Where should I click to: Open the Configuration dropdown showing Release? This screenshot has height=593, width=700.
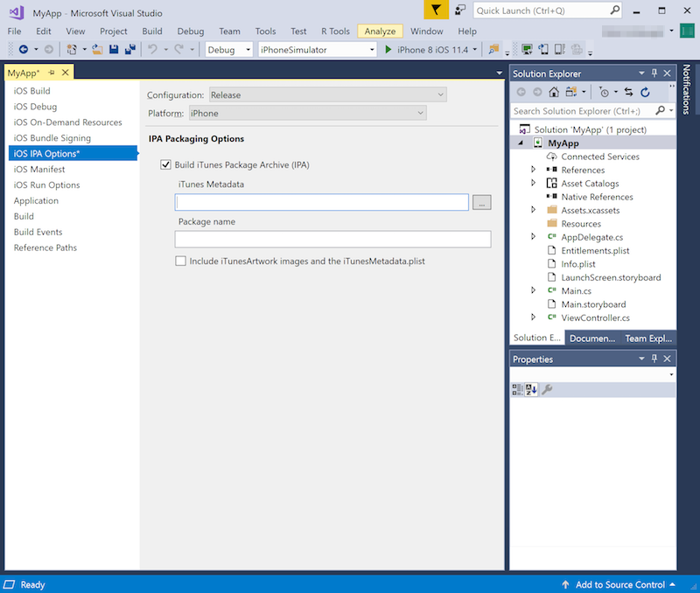tap(442, 94)
